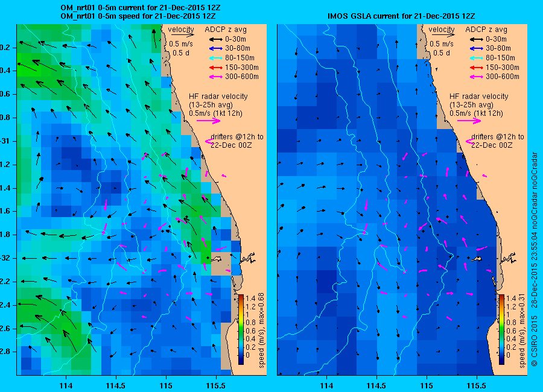Screen dimensions: 543x392
Task: Click the magenta 300-600m arrow in left legend
Action: (216, 77)
